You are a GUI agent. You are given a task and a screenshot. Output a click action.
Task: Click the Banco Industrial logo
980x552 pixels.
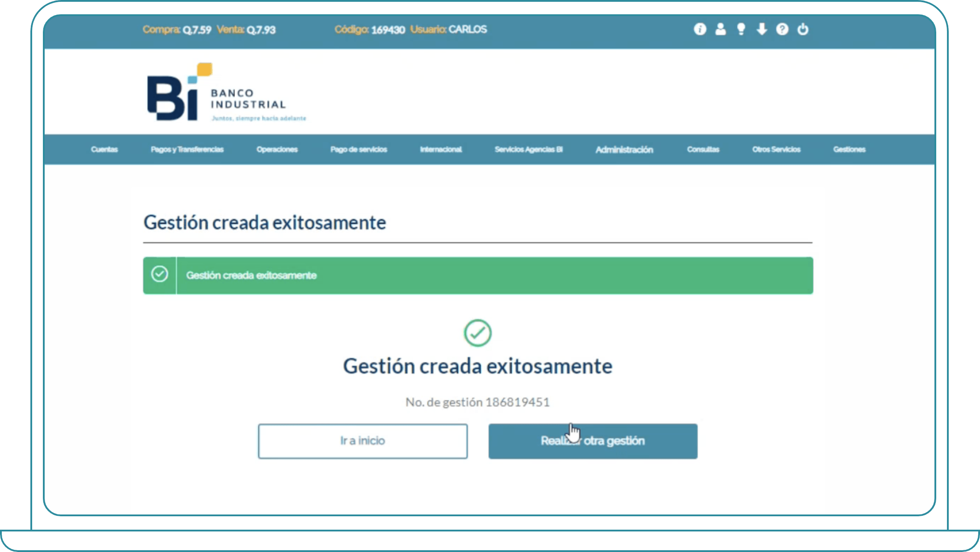[x=226, y=92]
